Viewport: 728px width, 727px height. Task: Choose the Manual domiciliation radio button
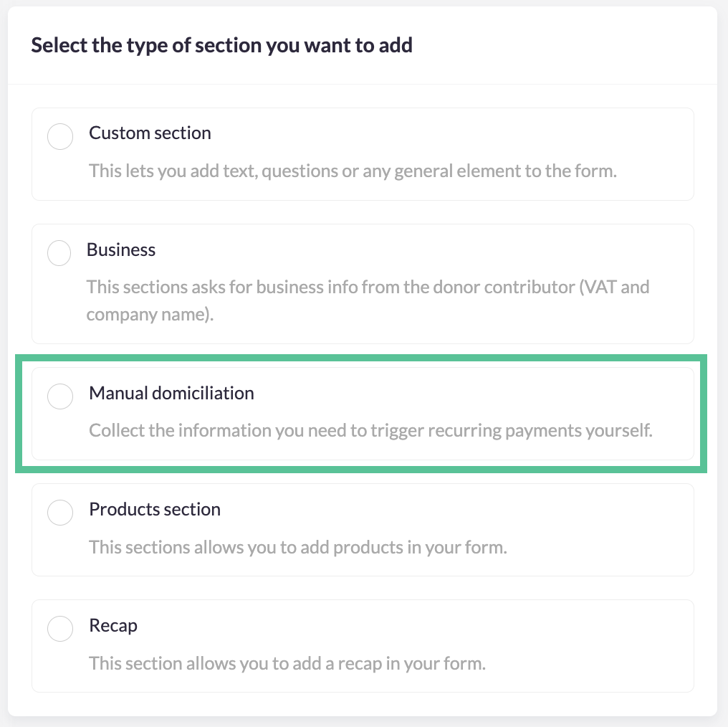(60, 396)
